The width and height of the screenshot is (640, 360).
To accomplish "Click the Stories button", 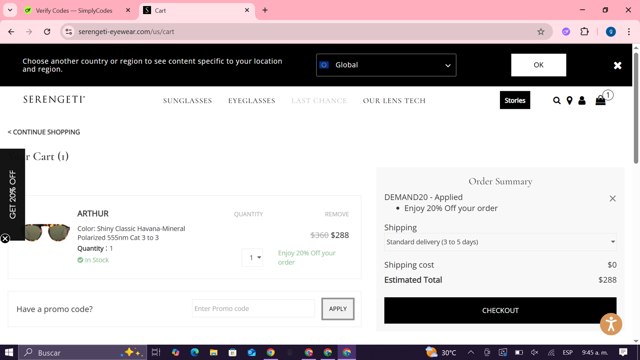I will (515, 100).
